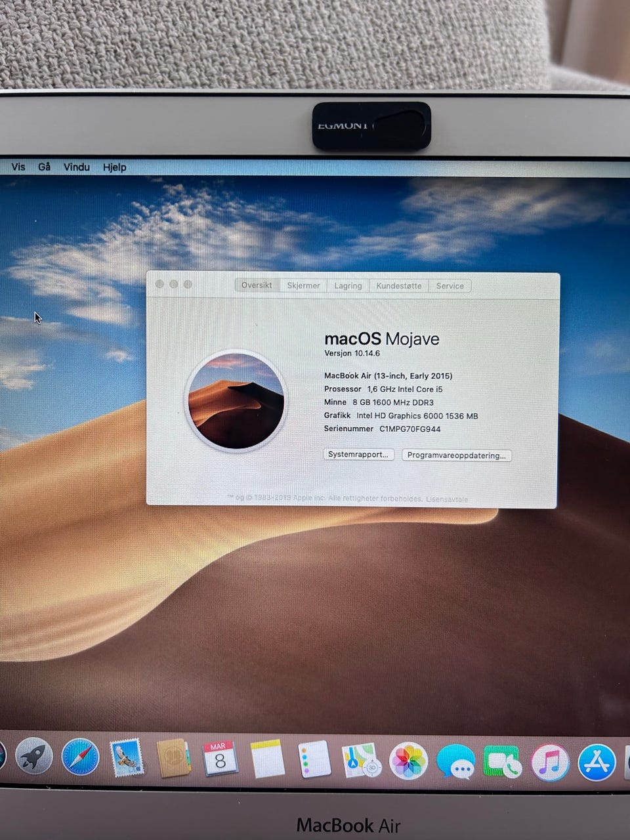Image resolution: width=630 pixels, height=840 pixels.
Task: Open the Lagring tab
Action: [x=348, y=285]
